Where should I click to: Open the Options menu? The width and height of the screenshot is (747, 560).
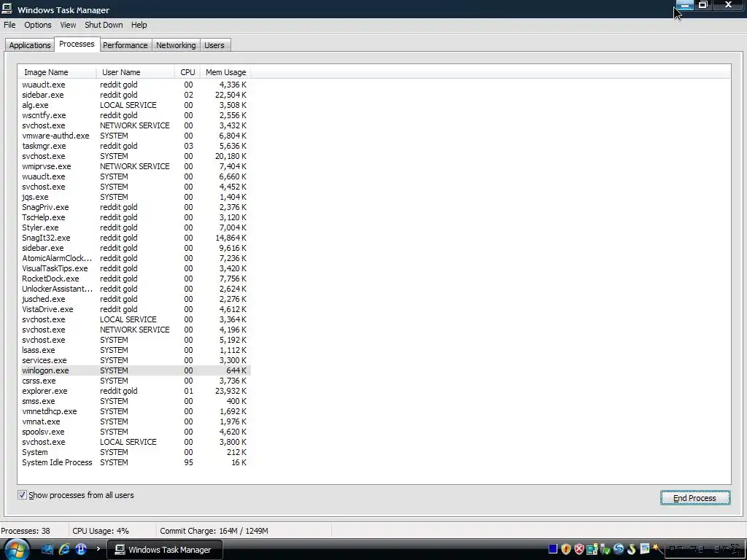[x=38, y=25]
